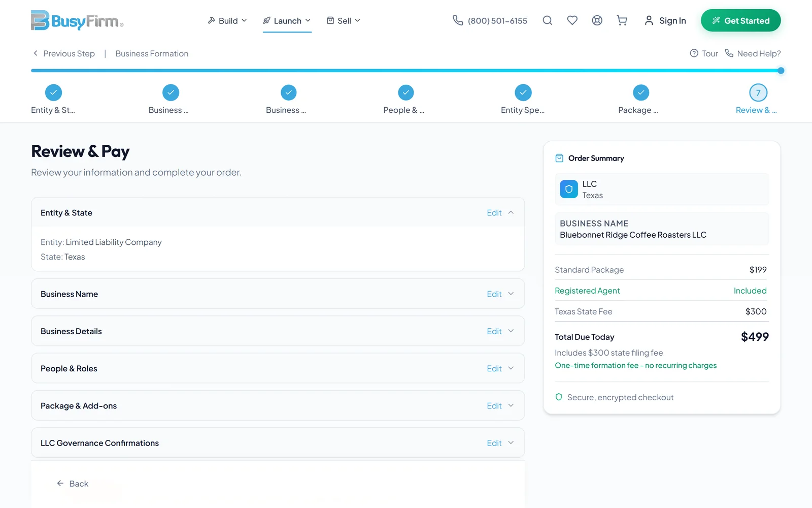Click the progress bar end handle

pos(781,71)
